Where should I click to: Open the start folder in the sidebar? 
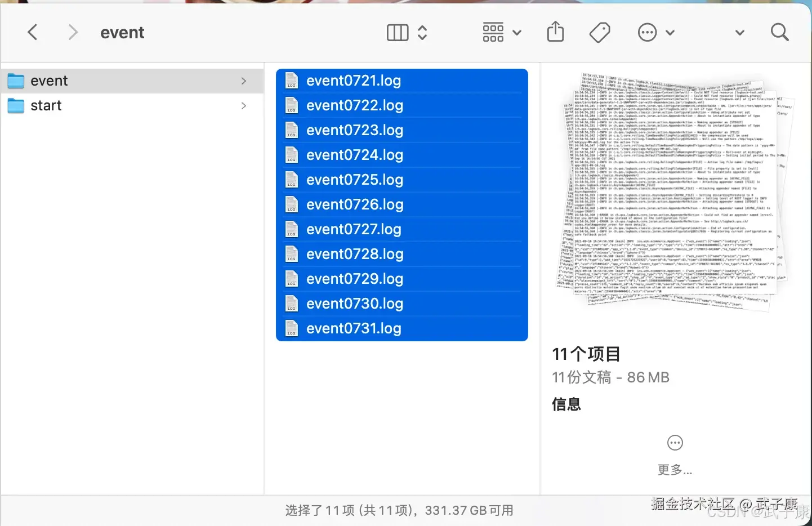[46, 105]
